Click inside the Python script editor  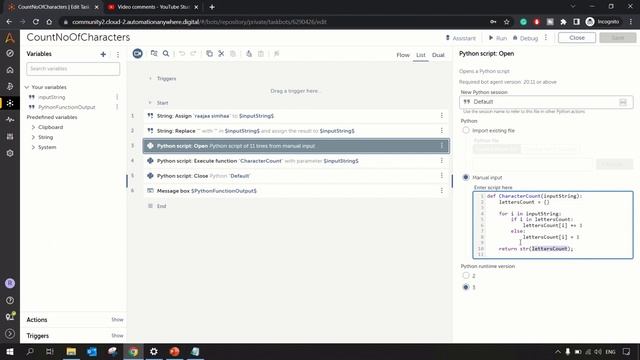(x=553, y=225)
